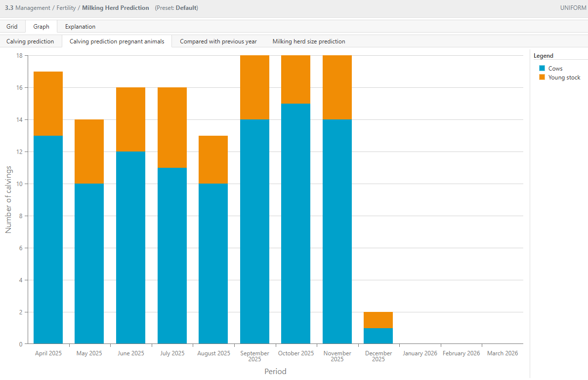Viewport: 588px width, 380px height.
Task: Toggle the Cows legend label
Action: coord(555,69)
